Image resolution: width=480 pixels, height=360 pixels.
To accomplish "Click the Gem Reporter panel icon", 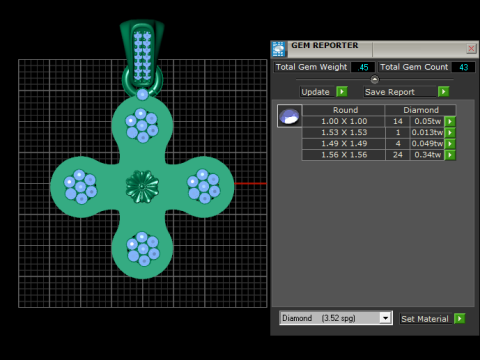I will pyautogui.click(x=278, y=49).
